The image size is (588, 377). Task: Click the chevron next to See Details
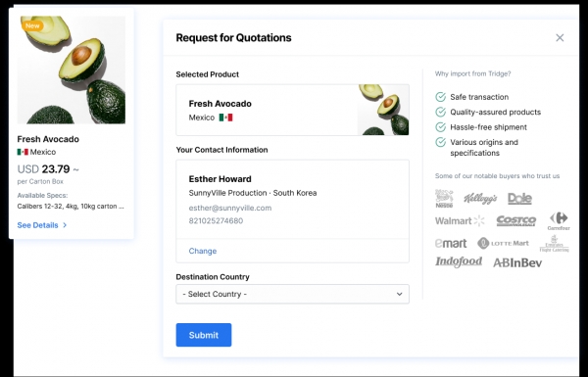click(x=65, y=225)
